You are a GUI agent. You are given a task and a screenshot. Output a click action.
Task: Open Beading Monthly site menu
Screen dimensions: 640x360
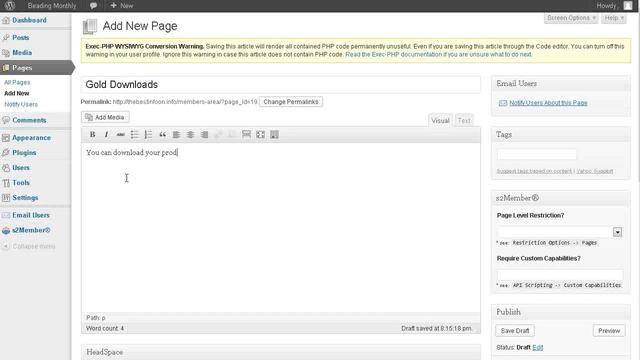(x=52, y=6)
